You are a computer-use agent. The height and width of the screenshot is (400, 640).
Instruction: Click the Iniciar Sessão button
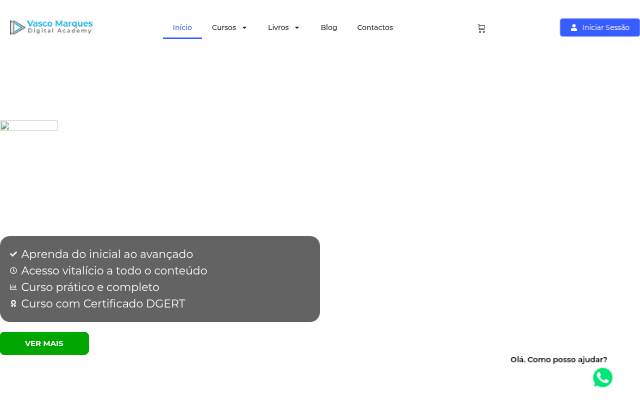[600, 27]
